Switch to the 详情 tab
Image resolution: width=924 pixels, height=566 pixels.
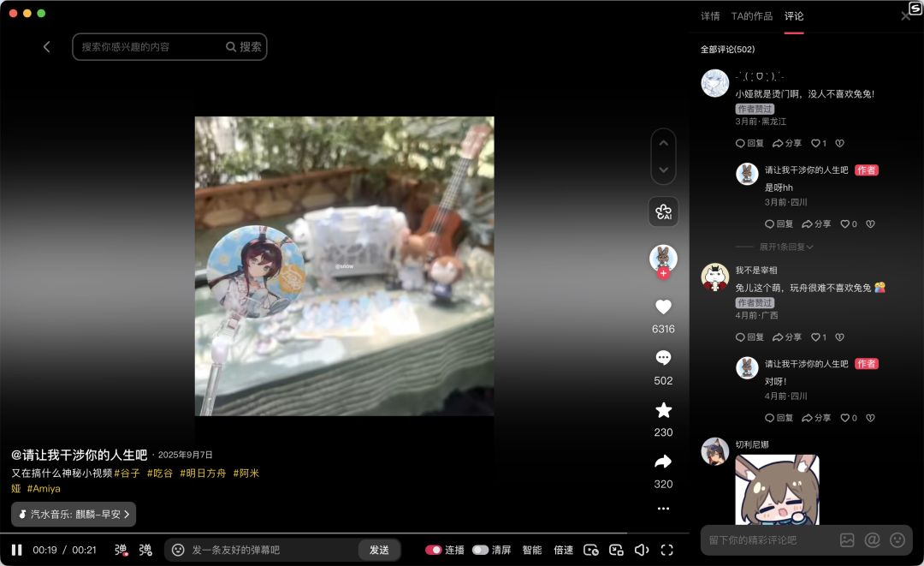[x=710, y=15]
